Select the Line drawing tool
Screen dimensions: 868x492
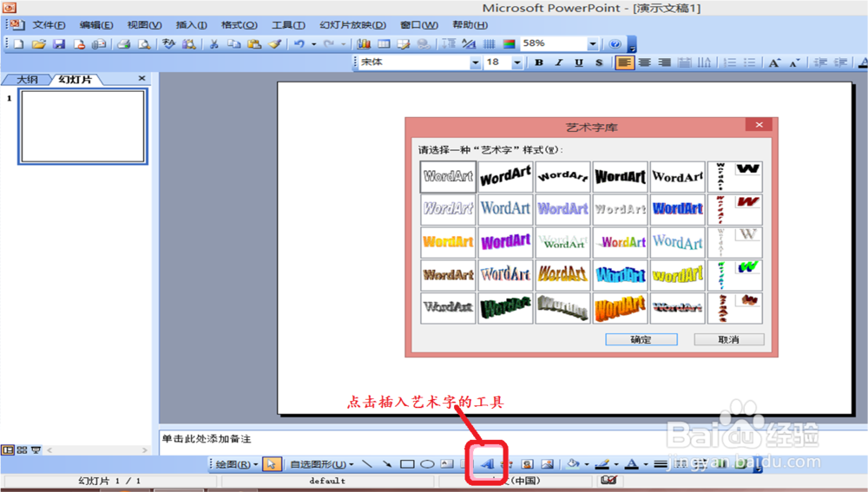[x=367, y=463]
